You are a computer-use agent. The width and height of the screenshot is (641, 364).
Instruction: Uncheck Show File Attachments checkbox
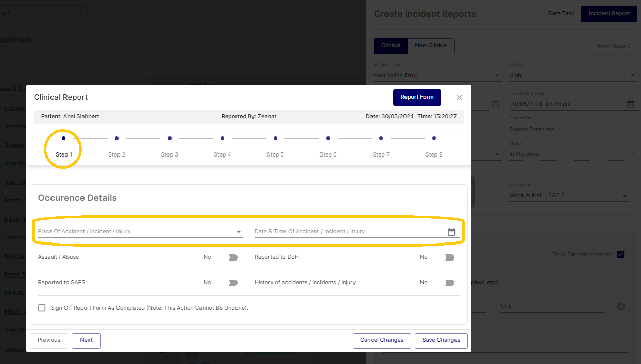620,254
